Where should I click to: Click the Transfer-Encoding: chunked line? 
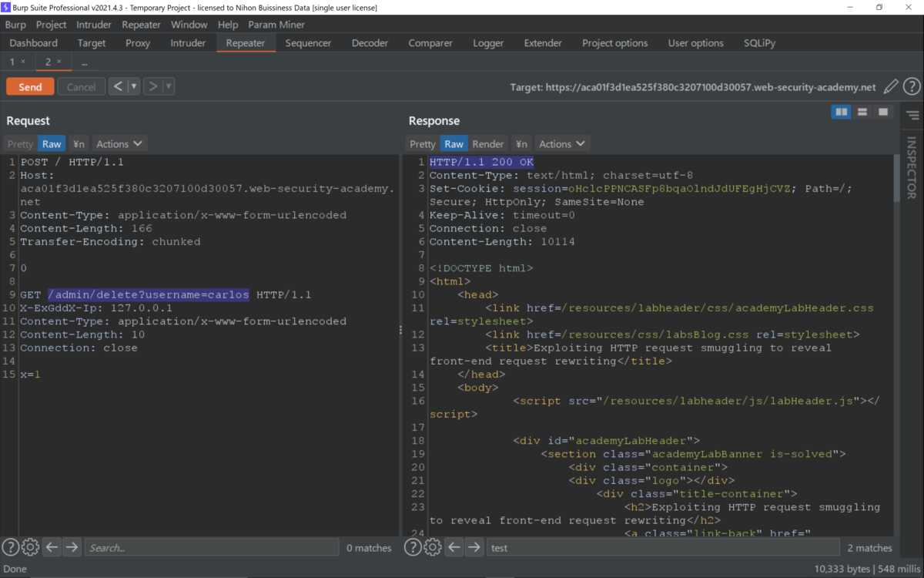110,242
